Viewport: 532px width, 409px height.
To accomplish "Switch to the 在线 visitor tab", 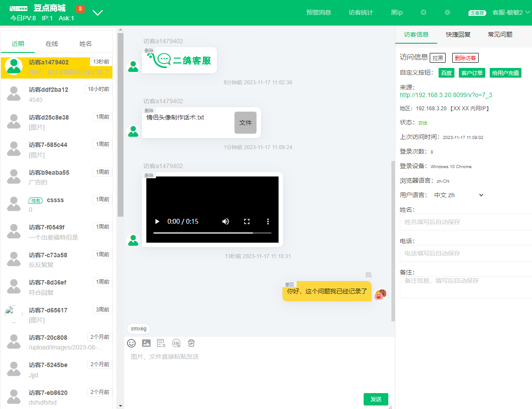I will pos(52,44).
